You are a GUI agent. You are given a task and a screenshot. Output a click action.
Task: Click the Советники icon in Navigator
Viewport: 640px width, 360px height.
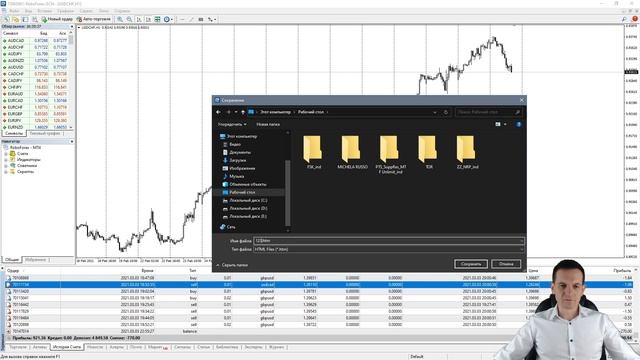pos(13,166)
